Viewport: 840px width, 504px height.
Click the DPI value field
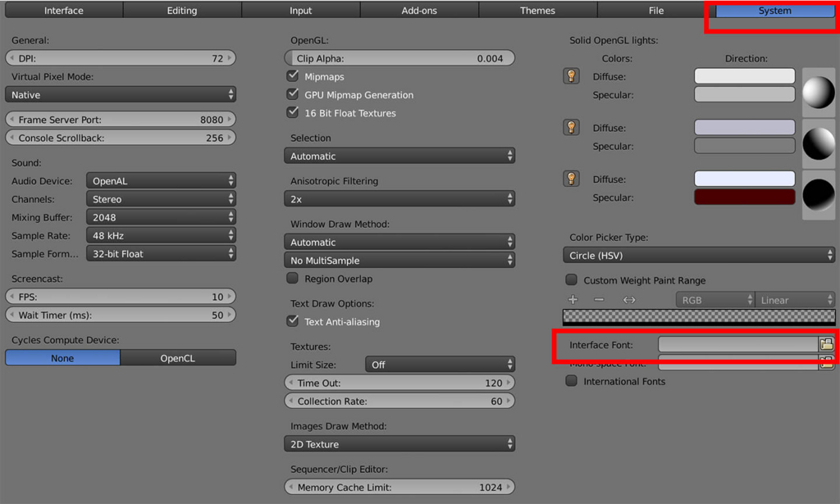[x=121, y=58]
